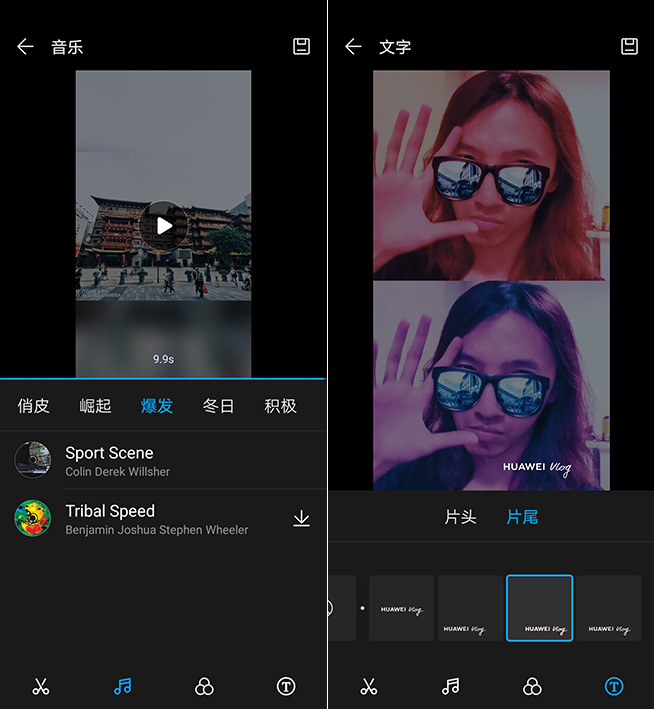Switch to the 片尾 tab
This screenshot has height=709, width=654.
[x=522, y=517]
